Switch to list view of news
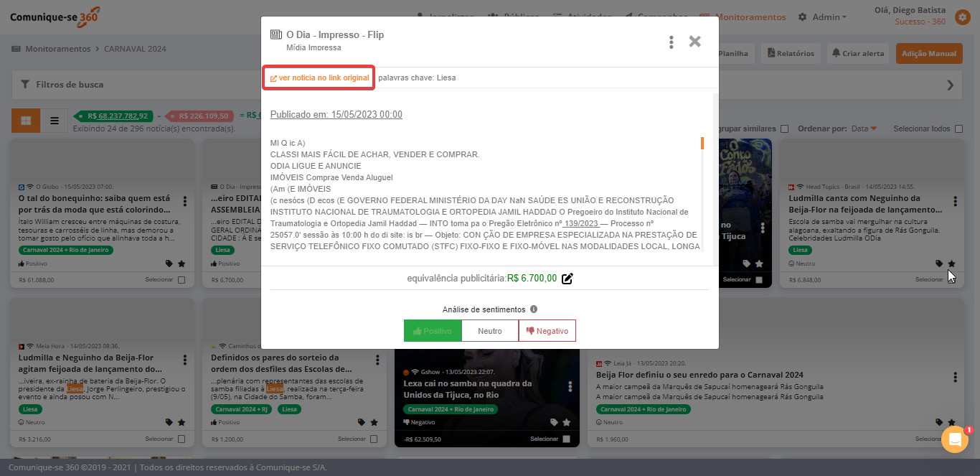Image resolution: width=980 pixels, height=476 pixels. click(x=55, y=121)
